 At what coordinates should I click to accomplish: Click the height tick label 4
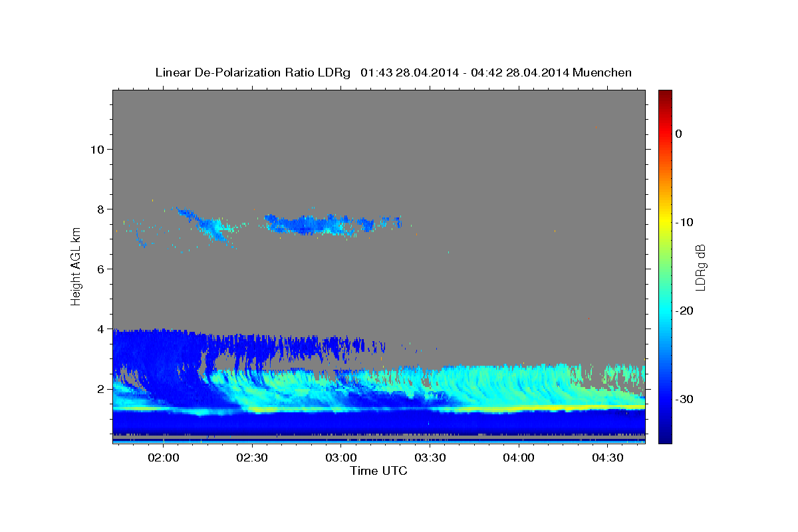[x=100, y=329]
